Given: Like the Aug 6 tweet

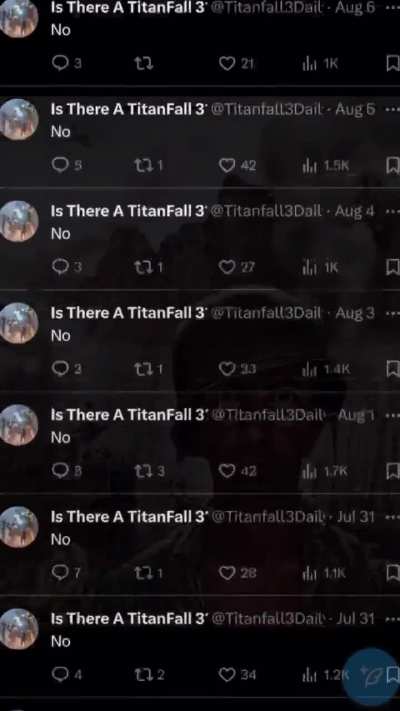Looking at the screenshot, I should click(227, 64).
